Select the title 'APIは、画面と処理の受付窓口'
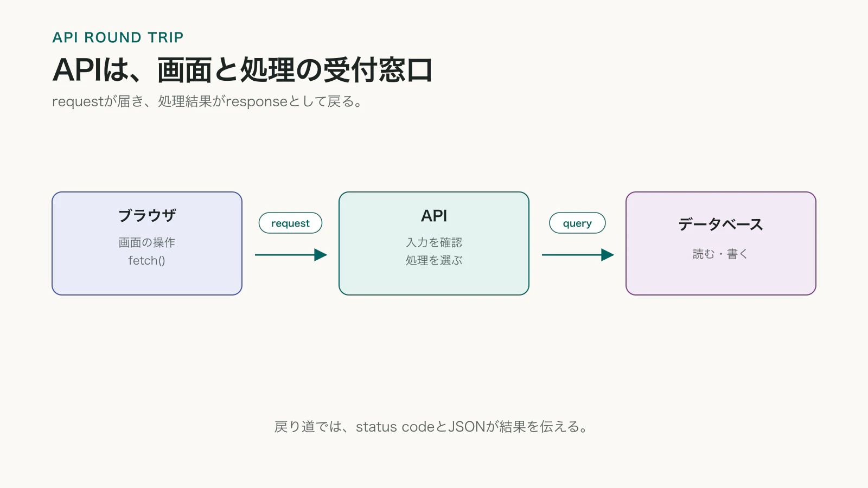This screenshot has width=868, height=488. [242, 70]
